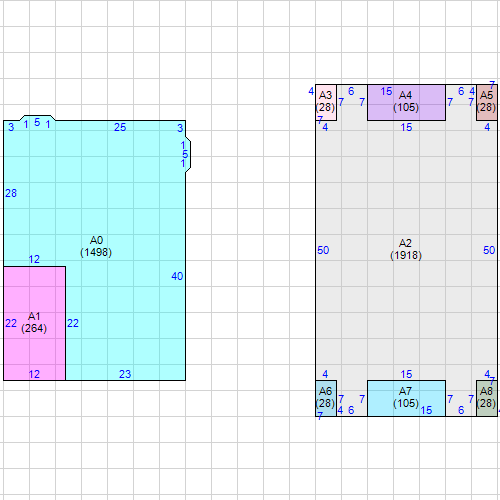
Task: Click the '3' dimension at A0's top-right corner
Action: click(180, 128)
